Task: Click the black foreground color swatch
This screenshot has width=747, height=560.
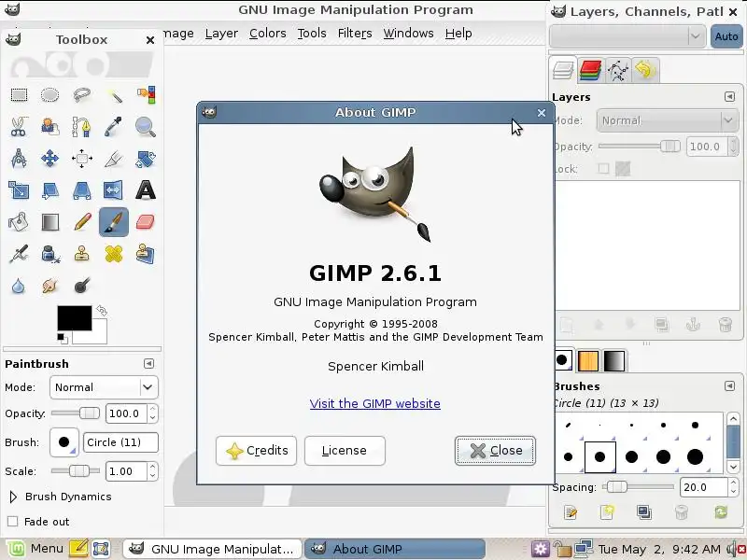Action: click(x=75, y=318)
